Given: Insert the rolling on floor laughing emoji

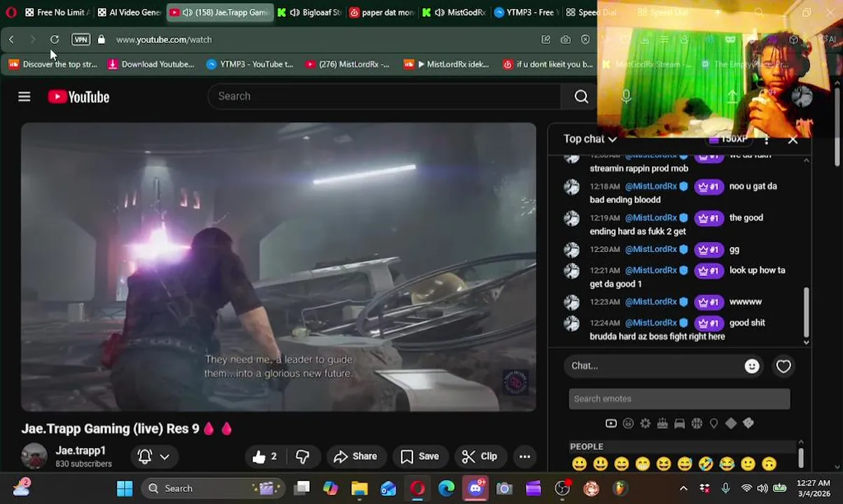Looking at the screenshot, I should (705, 463).
